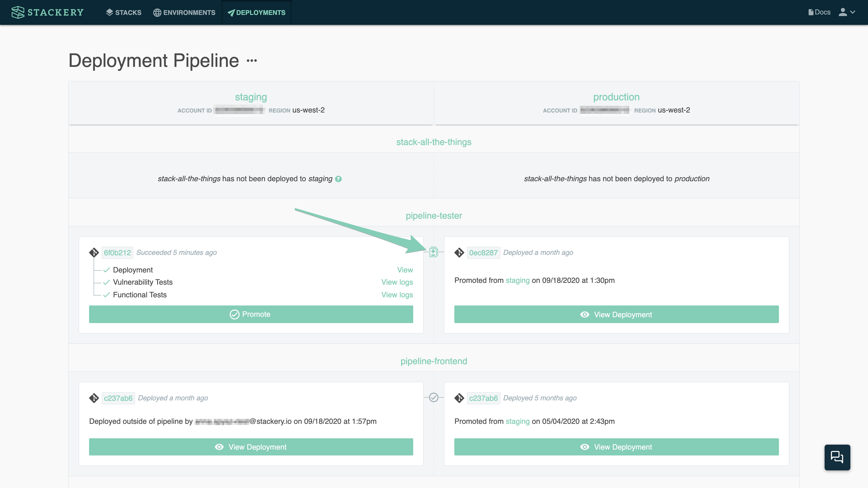Open the Deployment Pipeline ellipsis menu

click(x=252, y=61)
